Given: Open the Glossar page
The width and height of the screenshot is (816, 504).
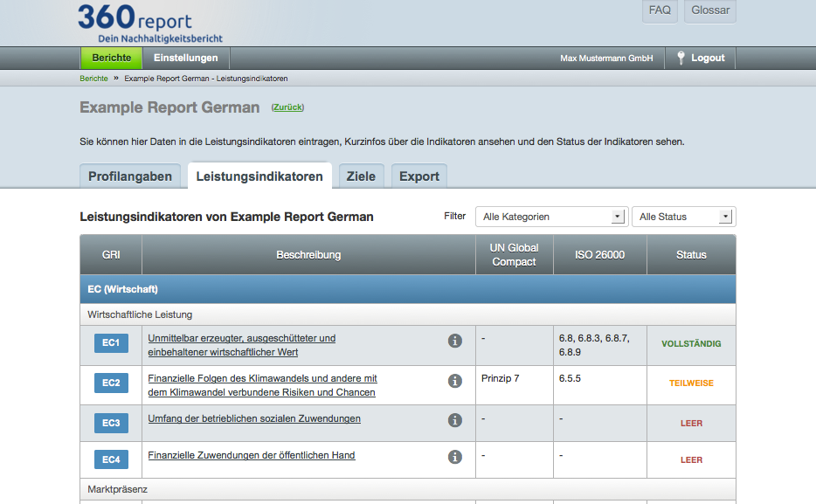Looking at the screenshot, I should click(x=709, y=10).
